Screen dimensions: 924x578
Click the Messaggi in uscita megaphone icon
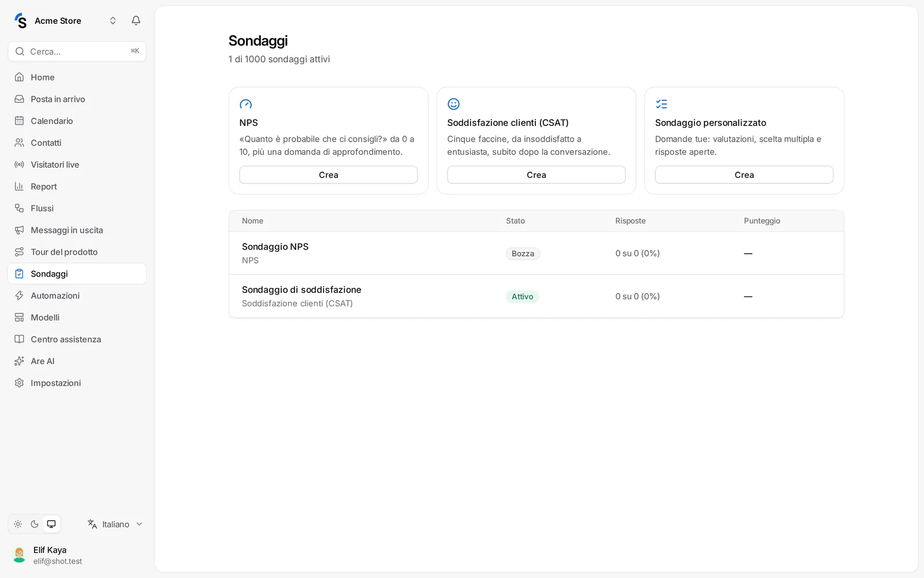19,230
